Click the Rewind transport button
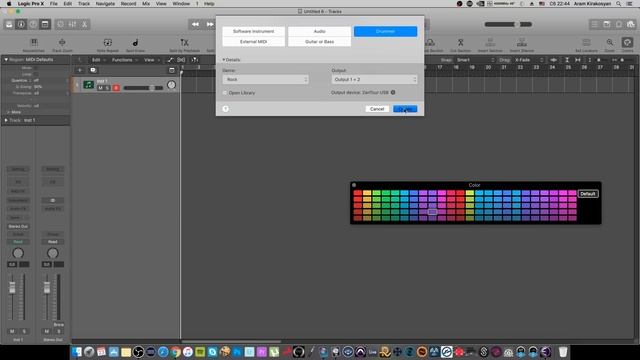640x360 pixels. click(196, 24)
